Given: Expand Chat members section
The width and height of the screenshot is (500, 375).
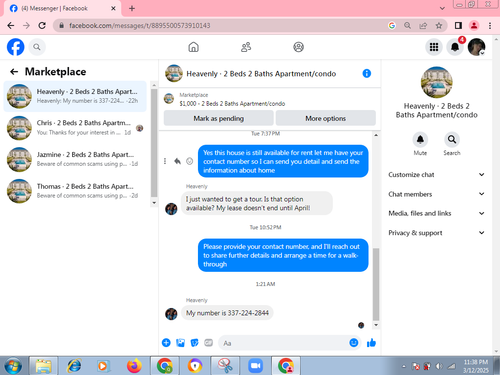Looking at the screenshot, I should click(x=436, y=194).
